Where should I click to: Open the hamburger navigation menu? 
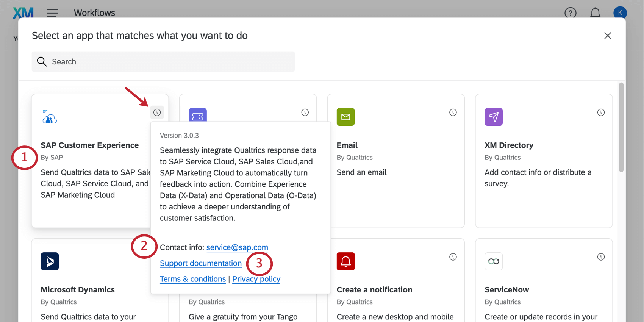[52, 13]
